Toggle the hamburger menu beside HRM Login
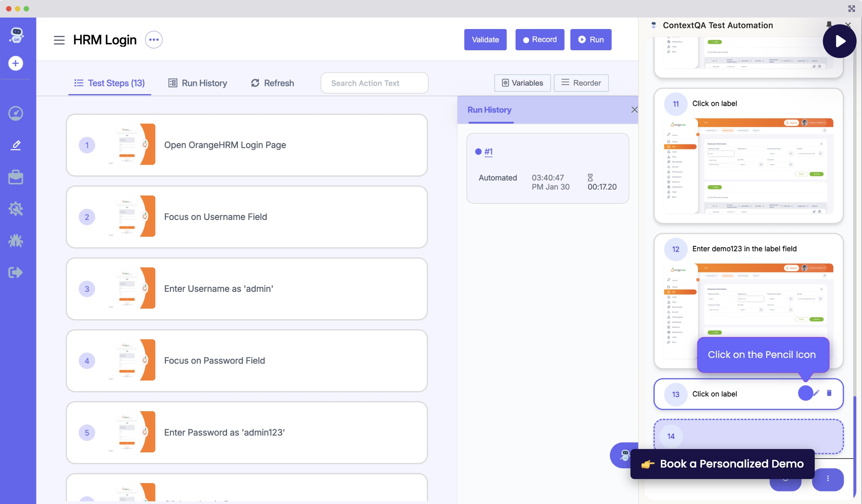The image size is (862, 504). click(x=59, y=40)
